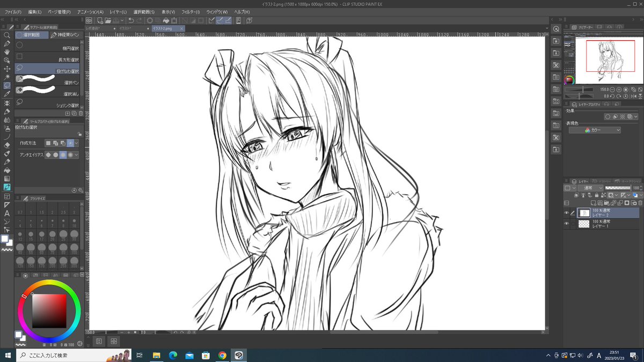Open Google Chrome from the taskbar
The image size is (644, 362).
(x=222, y=355)
